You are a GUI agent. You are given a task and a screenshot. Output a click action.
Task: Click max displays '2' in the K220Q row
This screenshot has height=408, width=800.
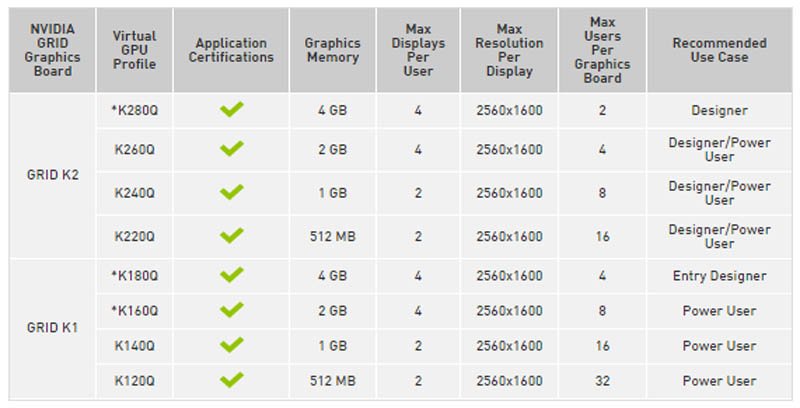(x=418, y=236)
